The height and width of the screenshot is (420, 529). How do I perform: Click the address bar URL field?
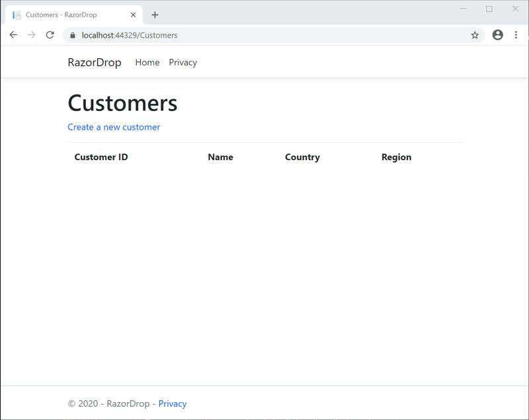coord(273,35)
